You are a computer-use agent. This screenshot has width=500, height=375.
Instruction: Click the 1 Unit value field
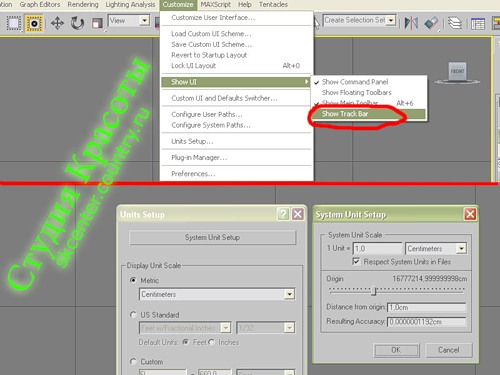378,249
